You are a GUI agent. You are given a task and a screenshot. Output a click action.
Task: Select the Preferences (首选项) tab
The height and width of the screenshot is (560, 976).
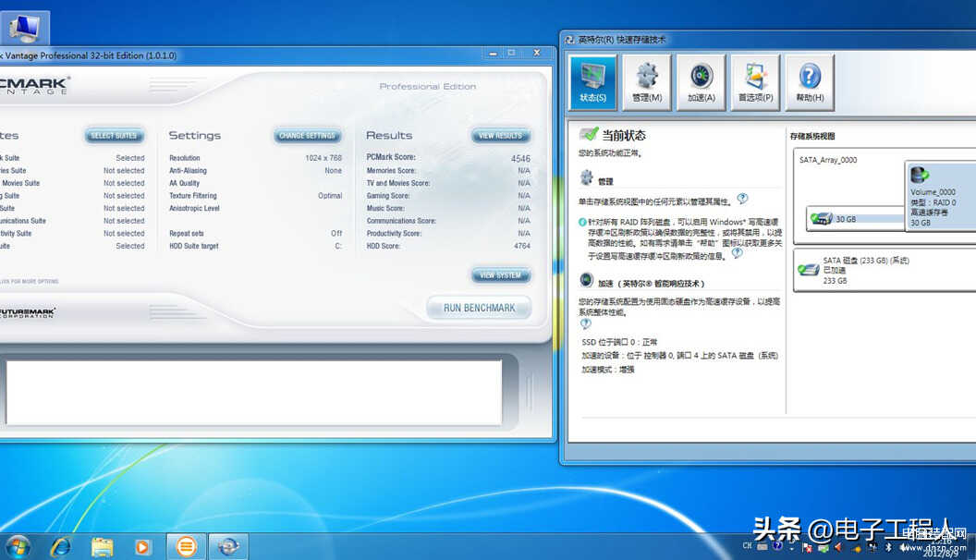[755, 82]
